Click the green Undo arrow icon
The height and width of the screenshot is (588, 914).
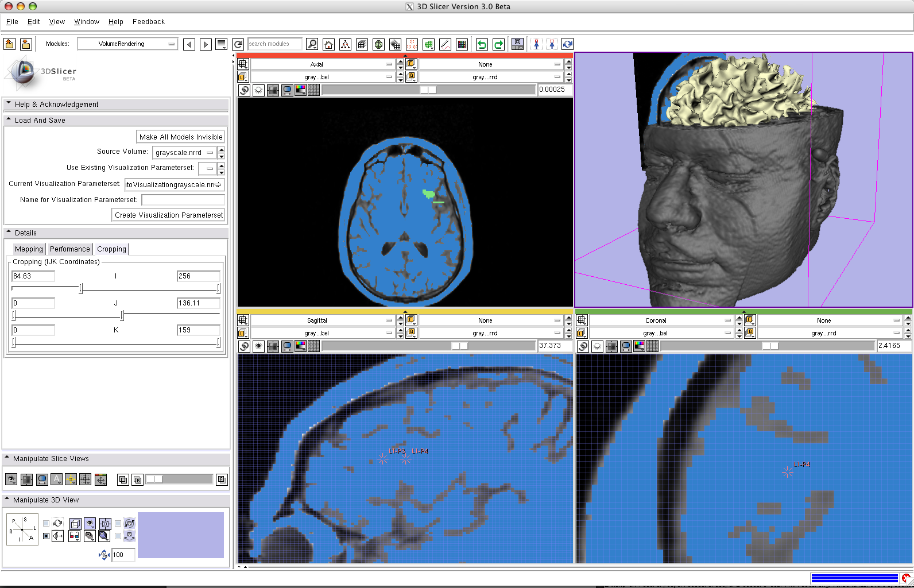(x=482, y=44)
